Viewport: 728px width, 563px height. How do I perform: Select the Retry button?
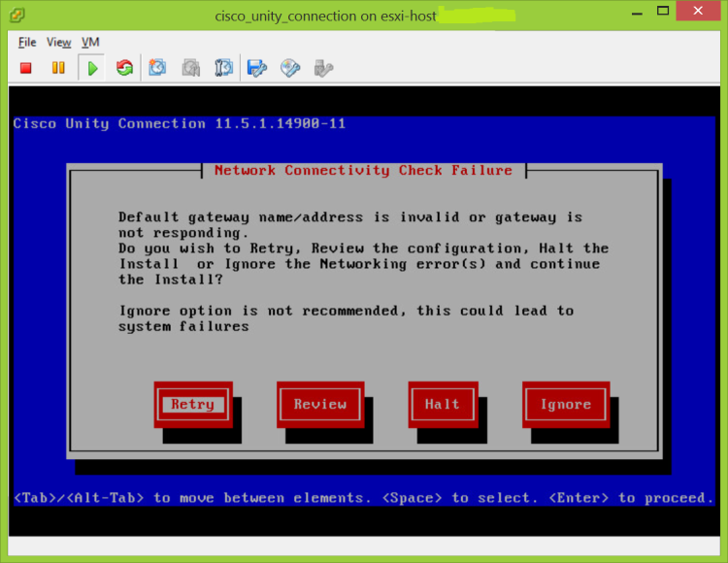[x=193, y=404]
